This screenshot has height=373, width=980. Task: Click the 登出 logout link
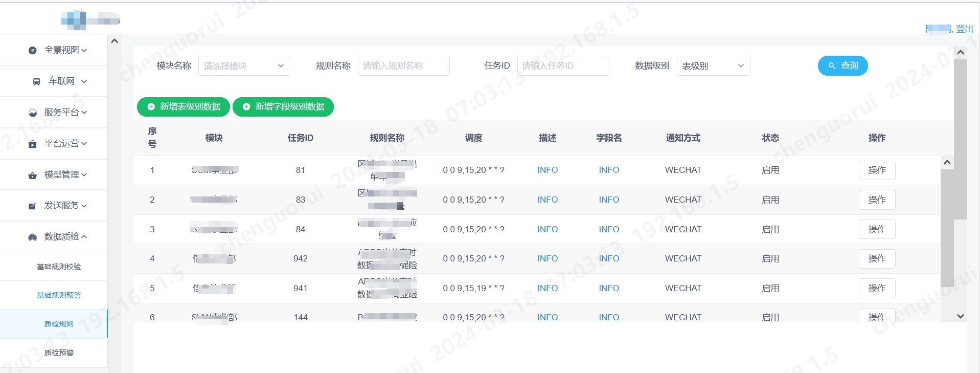[x=965, y=29]
